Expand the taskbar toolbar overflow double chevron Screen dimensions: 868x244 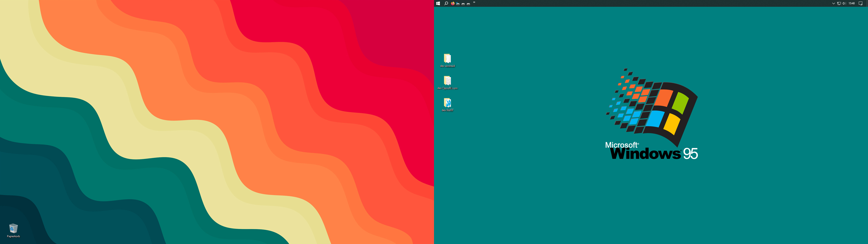click(474, 2)
